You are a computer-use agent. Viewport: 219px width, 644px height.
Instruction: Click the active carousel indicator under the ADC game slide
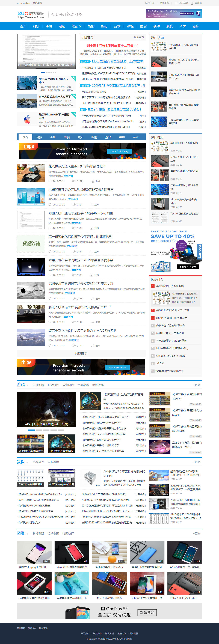[31, 430]
